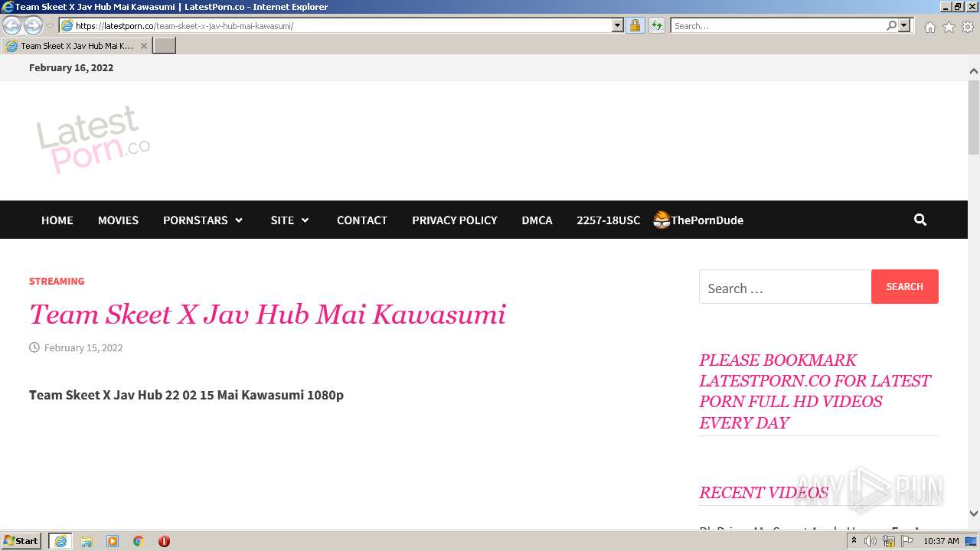The height and width of the screenshot is (551, 980).
Task: Close the Team Skeet tab
Action: [x=144, y=46]
